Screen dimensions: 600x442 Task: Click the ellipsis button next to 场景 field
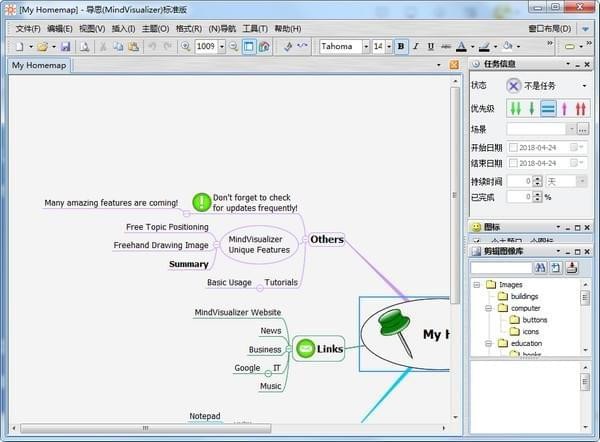pos(583,129)
